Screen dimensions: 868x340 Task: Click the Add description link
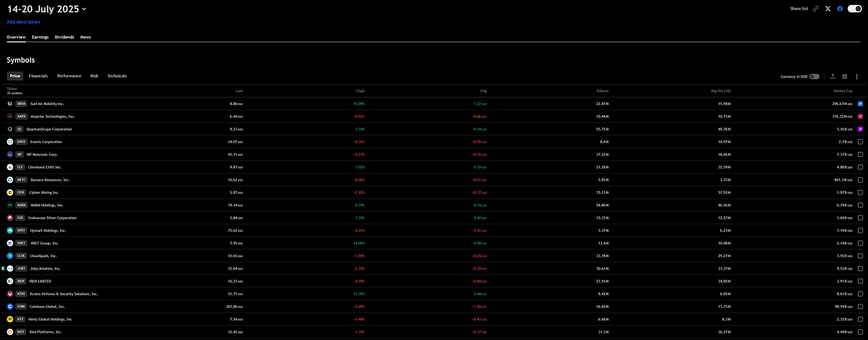click(x=23, y=22)
